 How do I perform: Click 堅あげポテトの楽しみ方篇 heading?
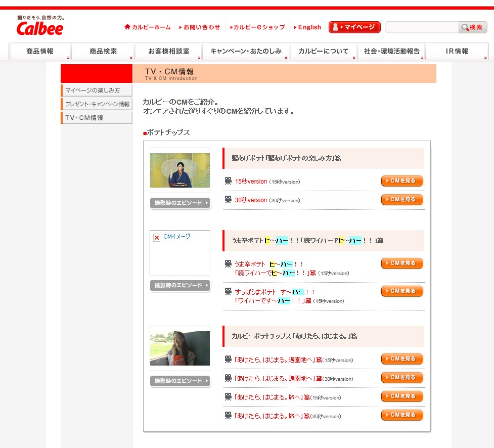coord(286,158)
